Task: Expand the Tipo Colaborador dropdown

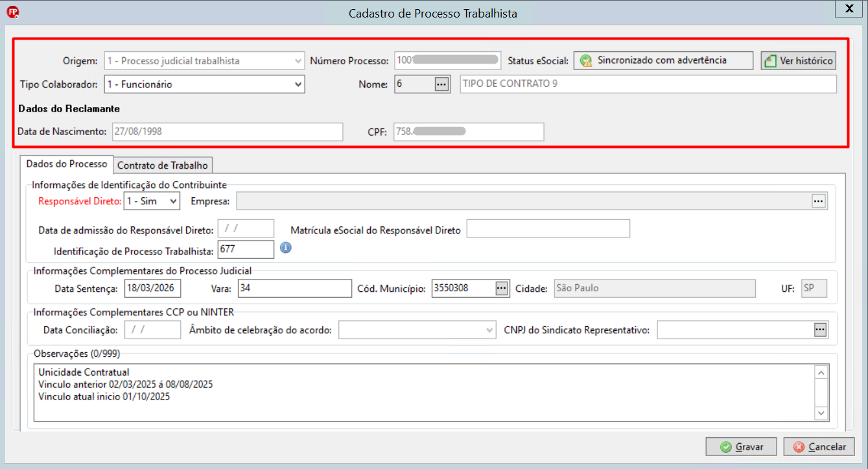Action: (298, 84)
